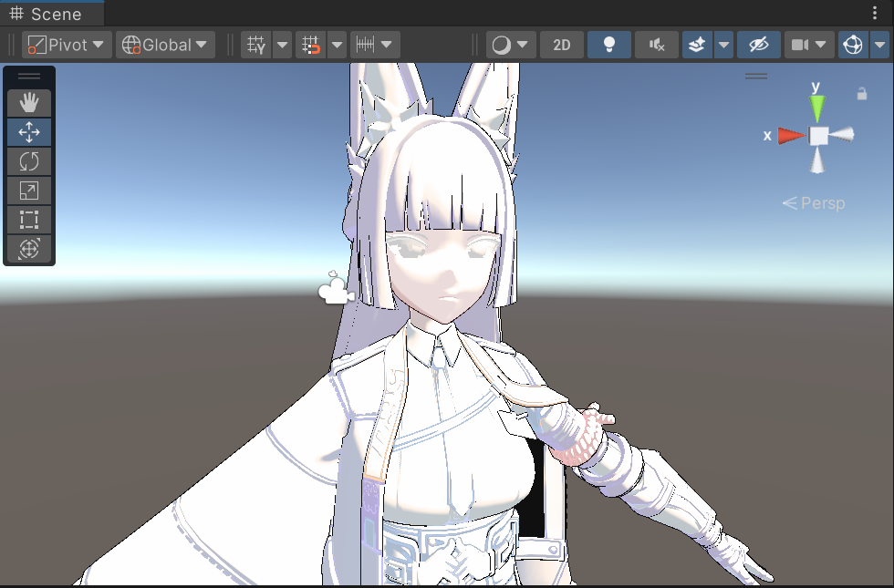
Task: Open the Scene panel three-dot menu
Action: tap(876, 13)
